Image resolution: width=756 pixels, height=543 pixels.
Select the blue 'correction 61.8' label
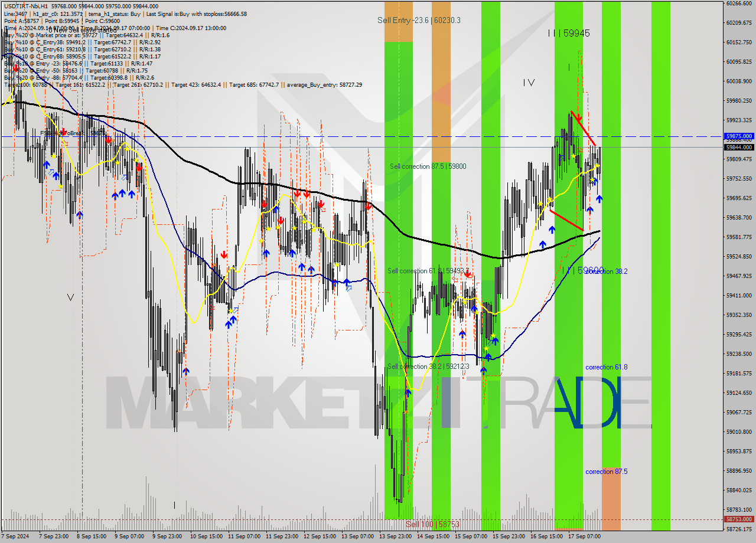[x=606, y=367]
